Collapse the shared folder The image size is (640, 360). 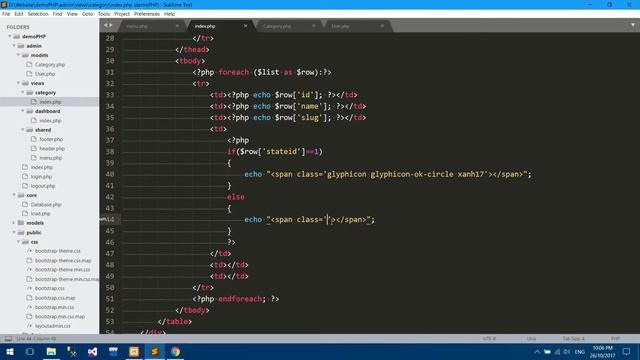(23, 129)
